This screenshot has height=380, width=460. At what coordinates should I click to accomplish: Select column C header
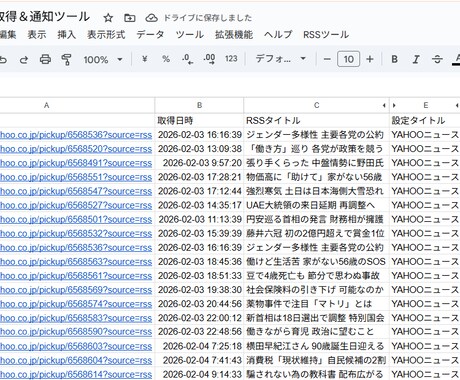coord(316,105)
